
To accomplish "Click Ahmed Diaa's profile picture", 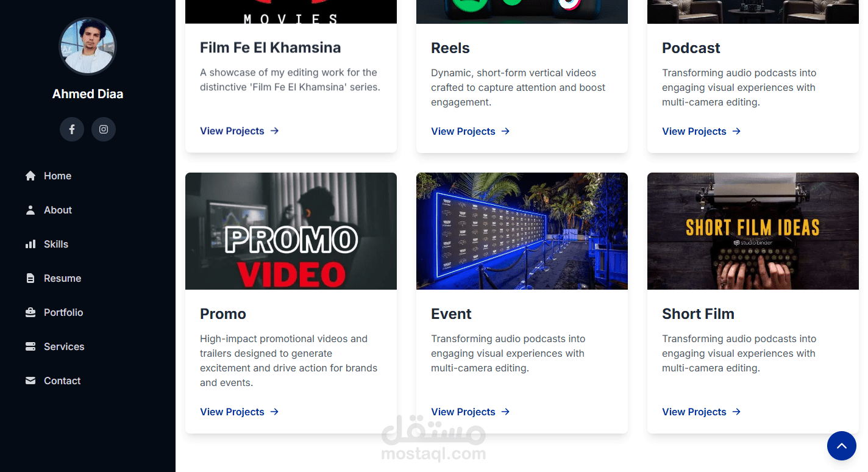I will [x=88, y=46].
